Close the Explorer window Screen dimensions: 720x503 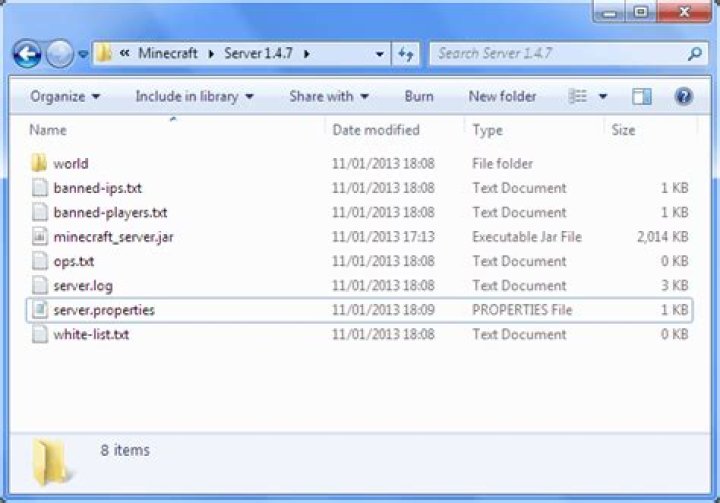pyautogui.click(x=684, y=11)
